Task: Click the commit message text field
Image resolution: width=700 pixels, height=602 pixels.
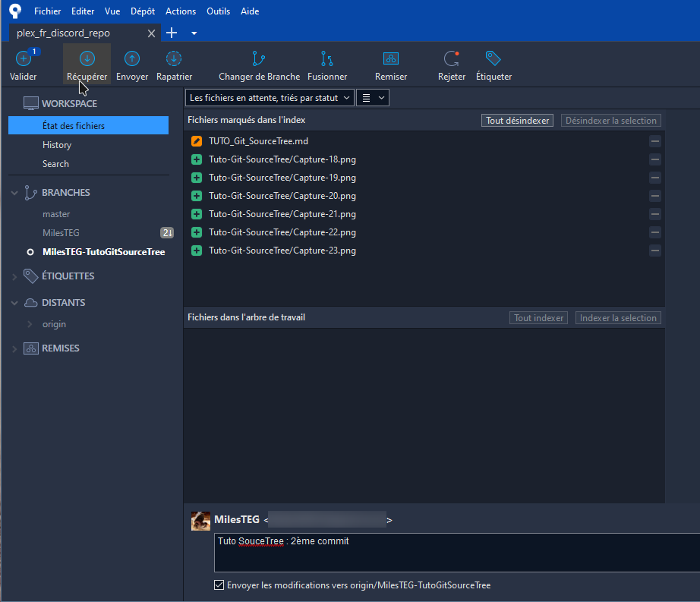Action: pyautogui.click(x=457, y=553)
